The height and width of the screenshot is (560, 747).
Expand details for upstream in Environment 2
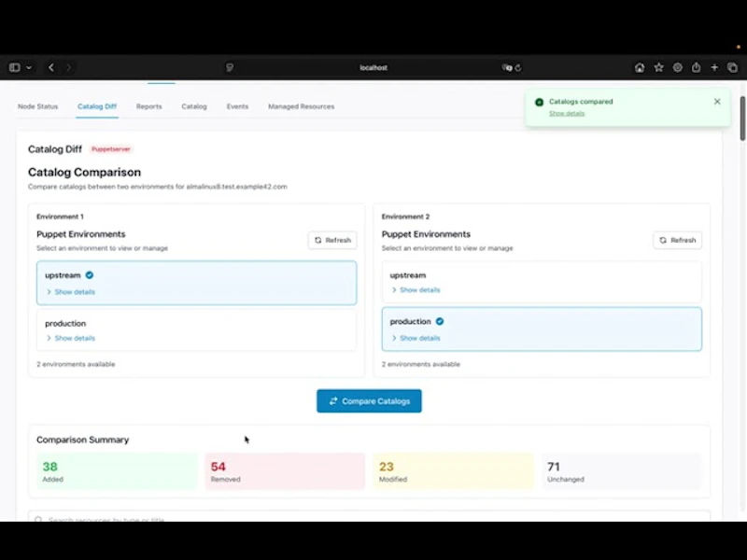pos(416,290)
